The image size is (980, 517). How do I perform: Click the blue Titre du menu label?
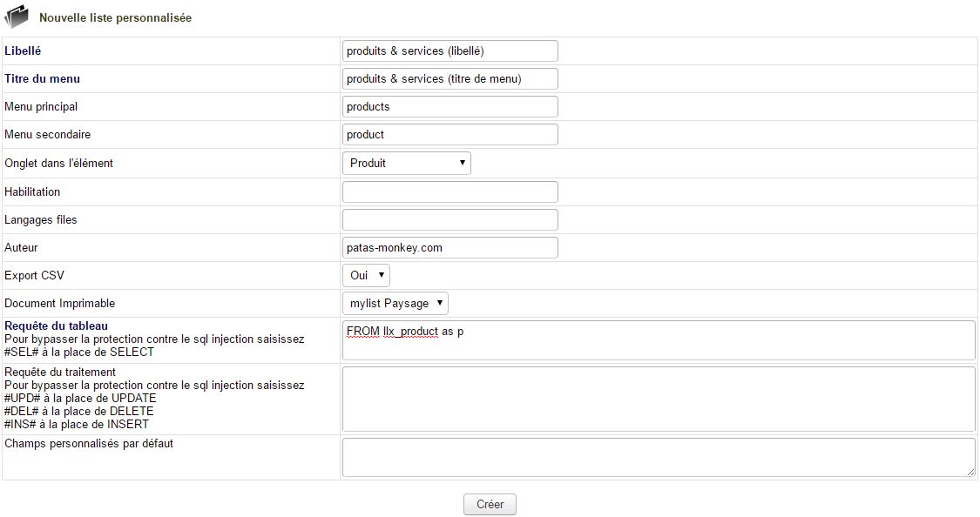click(x=42, y=78)
